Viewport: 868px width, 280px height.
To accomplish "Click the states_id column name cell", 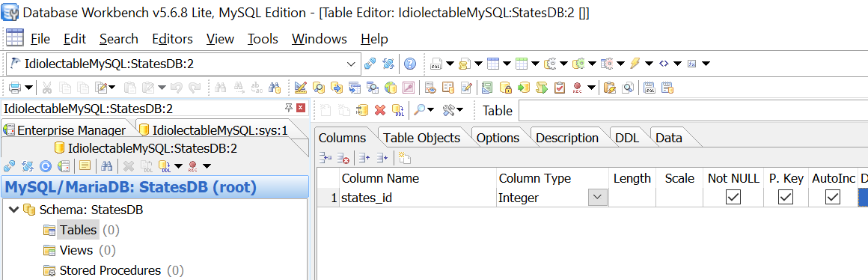I will 418,198.
